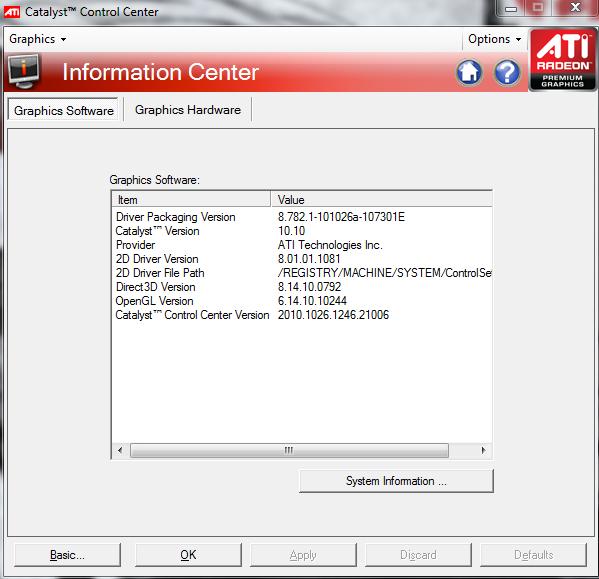Click the value 8.14.10.0792

[x=309, y=287]
